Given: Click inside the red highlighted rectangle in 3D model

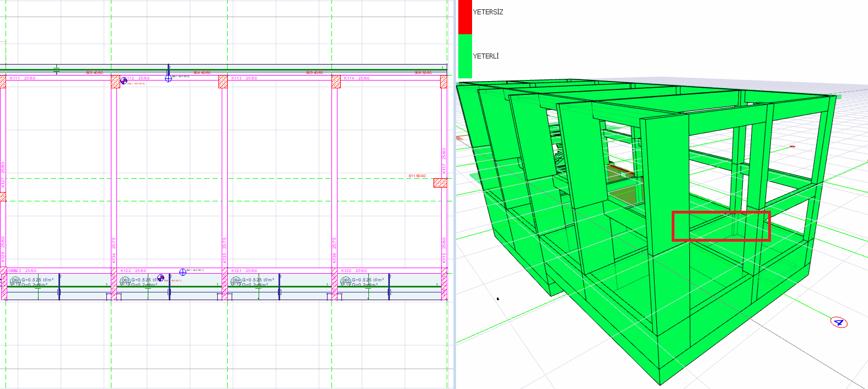Looking at the screenshot, I should (720, 226).
